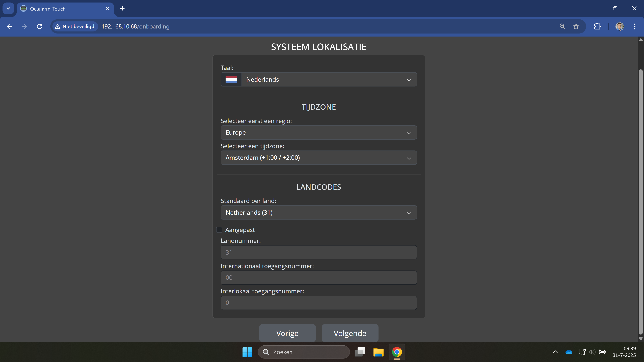Bookmark this page with star icon
The height and width of the screenshot is (362, 644).
(x=576, y=26)
